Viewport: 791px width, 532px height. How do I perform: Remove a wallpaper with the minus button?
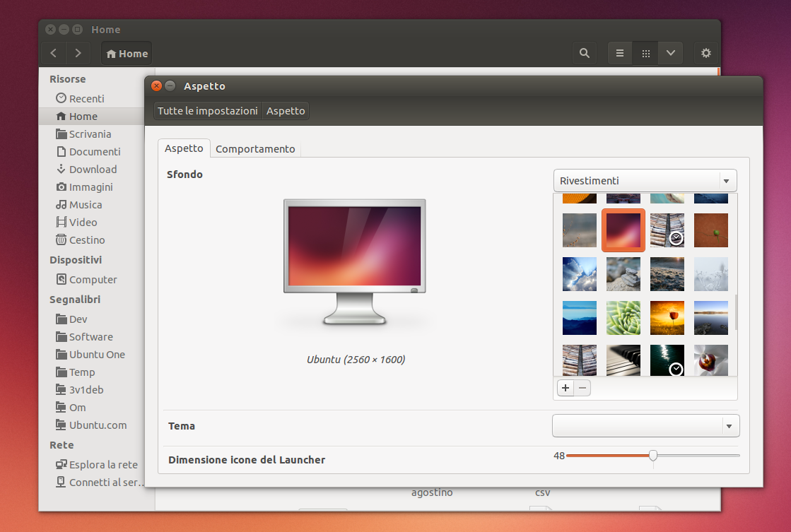point(581,388)
